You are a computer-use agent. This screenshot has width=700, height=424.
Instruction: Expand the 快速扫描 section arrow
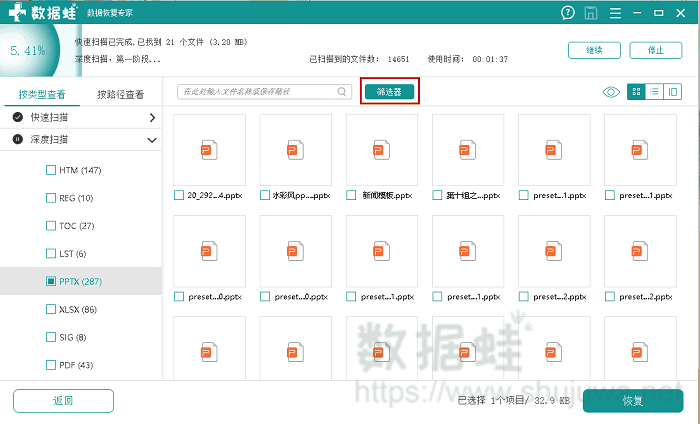(x=152, y=117)
